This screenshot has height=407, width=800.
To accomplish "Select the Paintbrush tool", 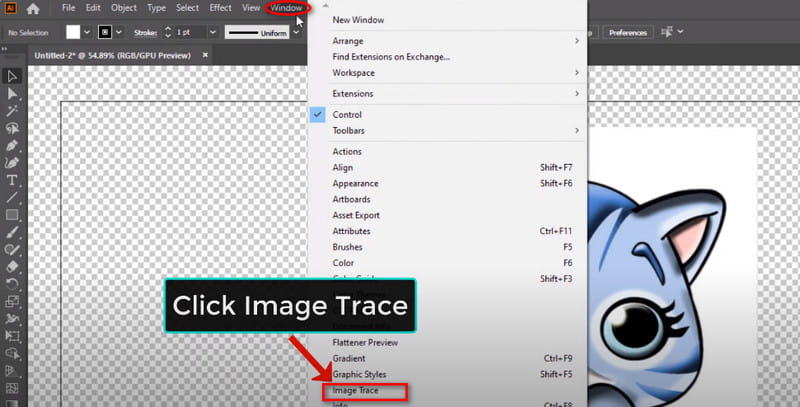I will point(12,233).
